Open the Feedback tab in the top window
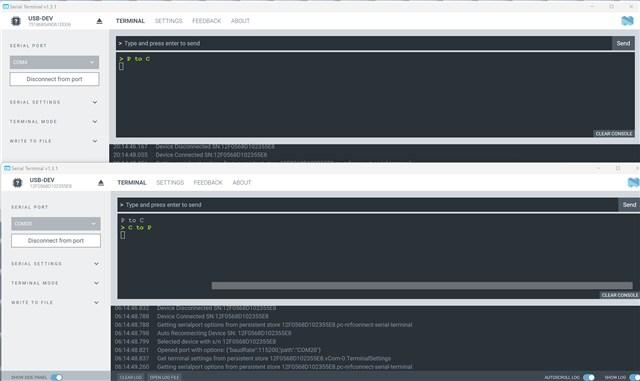 pyautogui.click(x=207, y=21)
